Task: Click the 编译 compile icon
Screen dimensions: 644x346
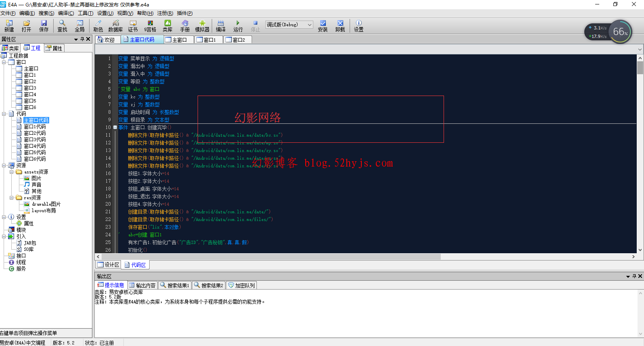Action: tap(221, 26)
